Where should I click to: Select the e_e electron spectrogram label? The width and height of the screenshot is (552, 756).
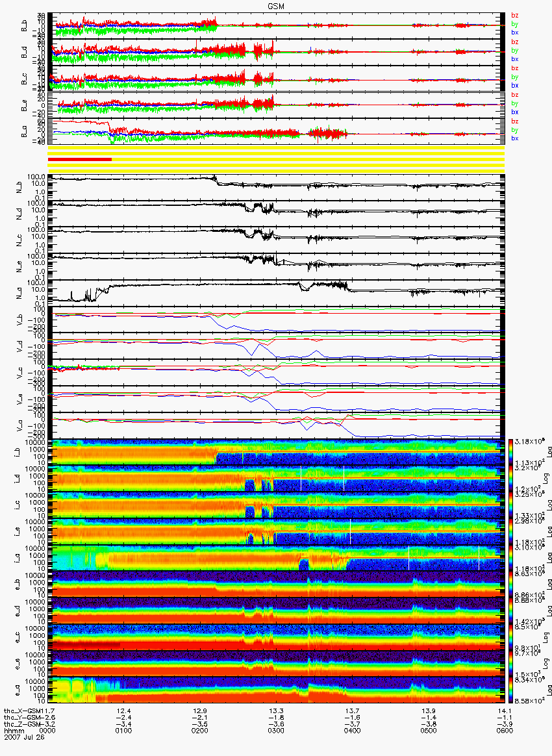coord(16,664)
